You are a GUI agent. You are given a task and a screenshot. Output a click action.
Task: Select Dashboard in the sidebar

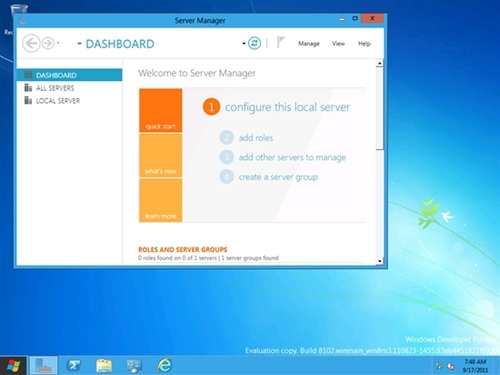(x=69, y=75)
